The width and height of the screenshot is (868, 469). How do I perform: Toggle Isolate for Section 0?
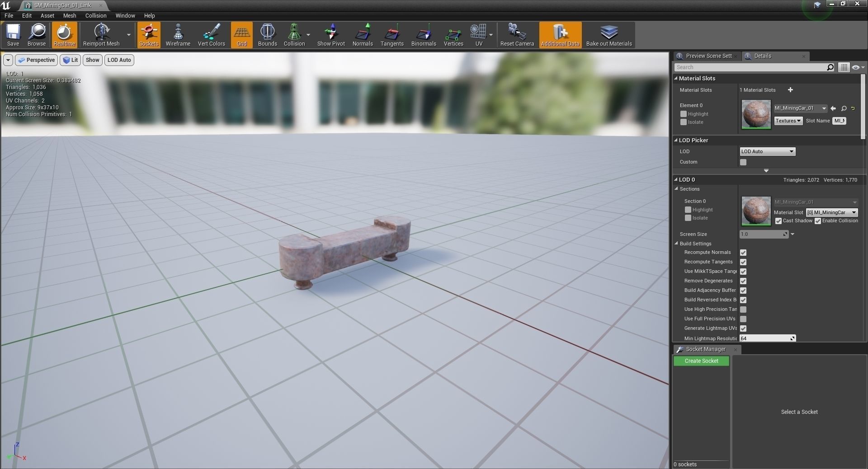coord(688,218)
